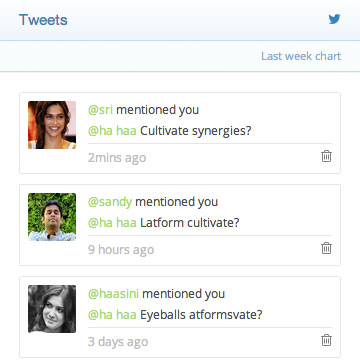The height and width of the screenshot is (360, 360).
Task: Delete the @haasini mention tweet
Action: pyautogui.click(x=326, y=340)
